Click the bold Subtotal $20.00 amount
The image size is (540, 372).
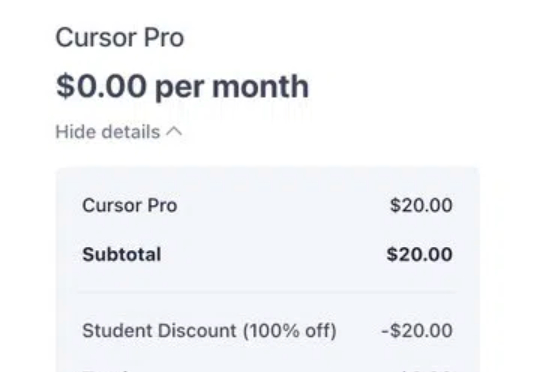[419, 255]
